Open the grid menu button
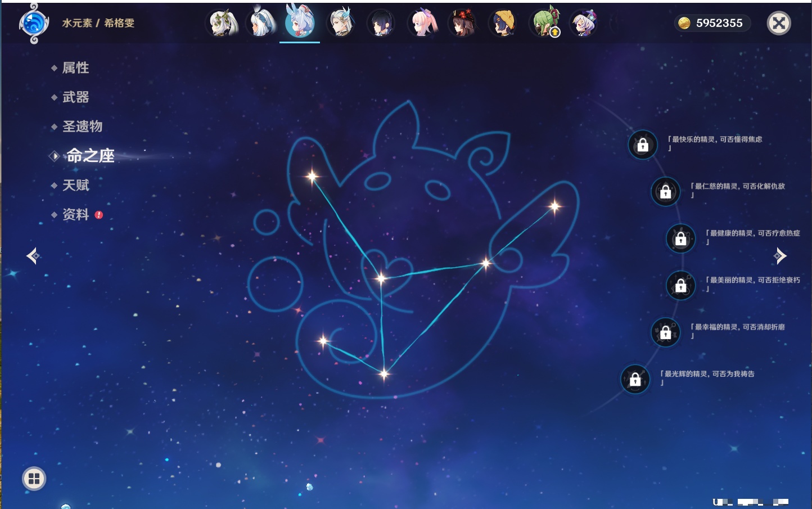Screen dimensions: 812x509 (x=34, y=479)
